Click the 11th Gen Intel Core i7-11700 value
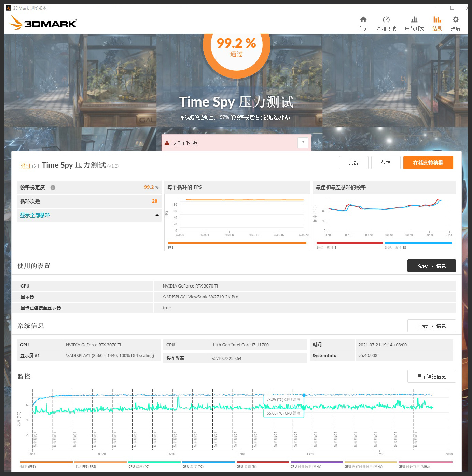Viewport: 472px width, 476px height. pyautogui.click(x=240, y=345)
